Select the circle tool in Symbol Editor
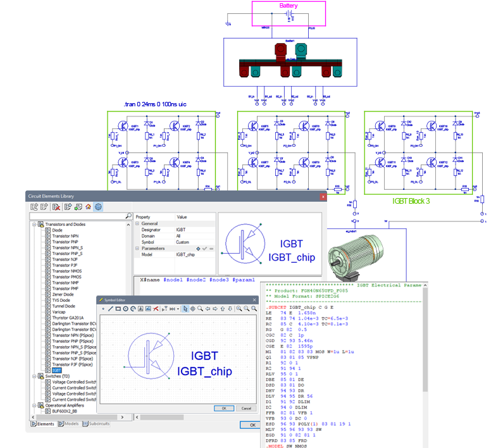 coord(125,309)
